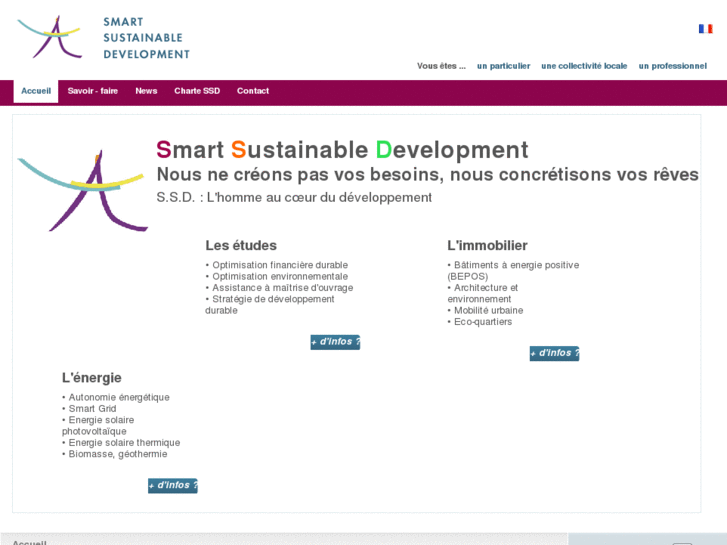The width and height of the screenshot is (727, 545).
Task: Click 'Optimisation environnementale' list item
Action: (x=277, y=276)
